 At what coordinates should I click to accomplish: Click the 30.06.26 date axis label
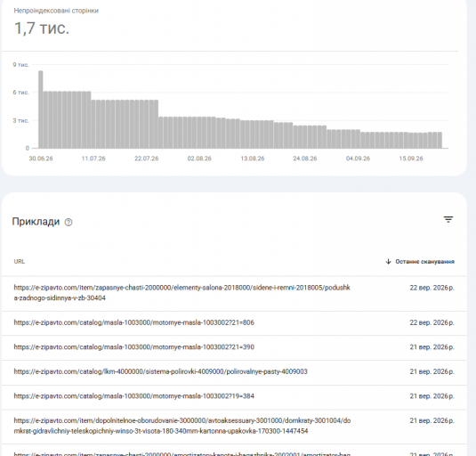point(41,159)
